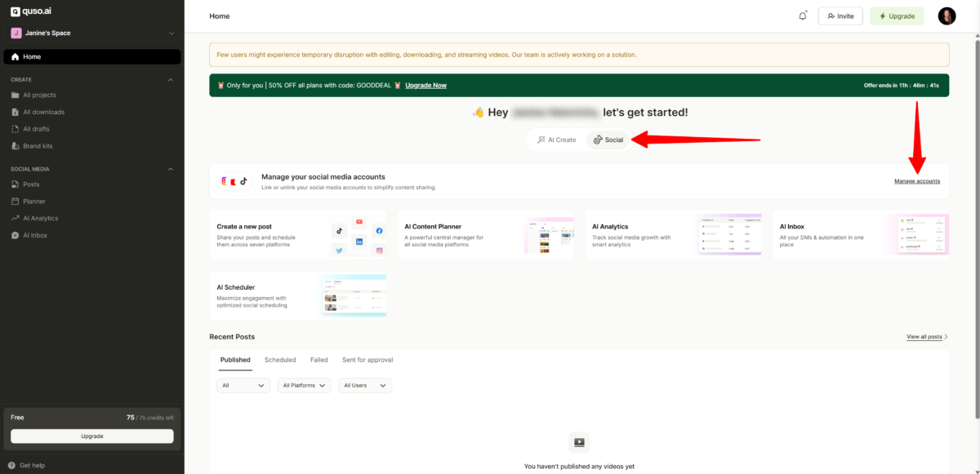Click the Brand kits icon
Screen dimensions: 980x474
coord(15,146)
